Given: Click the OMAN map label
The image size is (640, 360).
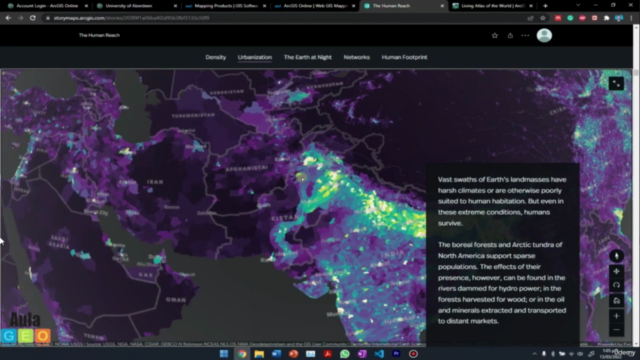Looking at the screenshot, I should click(176, 300).
